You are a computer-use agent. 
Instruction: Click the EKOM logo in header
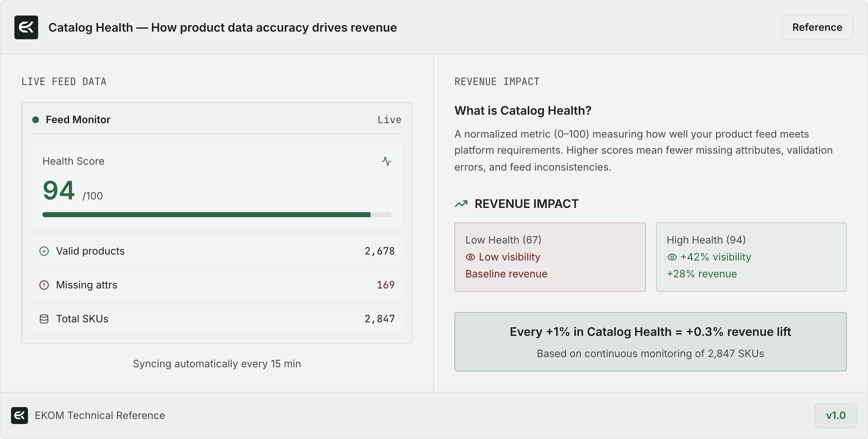(26, 27)
